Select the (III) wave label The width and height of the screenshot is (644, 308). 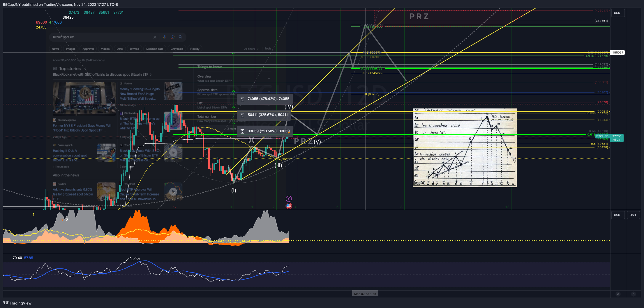(x=278, y=165)
